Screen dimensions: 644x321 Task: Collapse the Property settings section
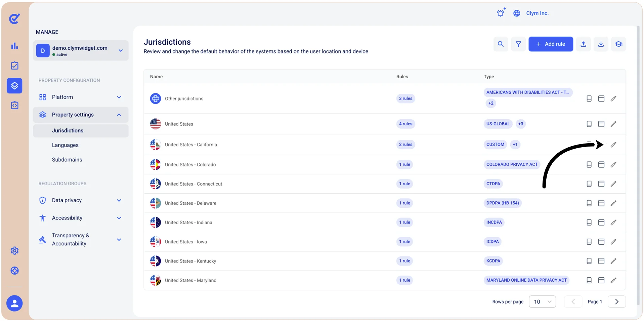pyautogui.click(x=81, y=115)
